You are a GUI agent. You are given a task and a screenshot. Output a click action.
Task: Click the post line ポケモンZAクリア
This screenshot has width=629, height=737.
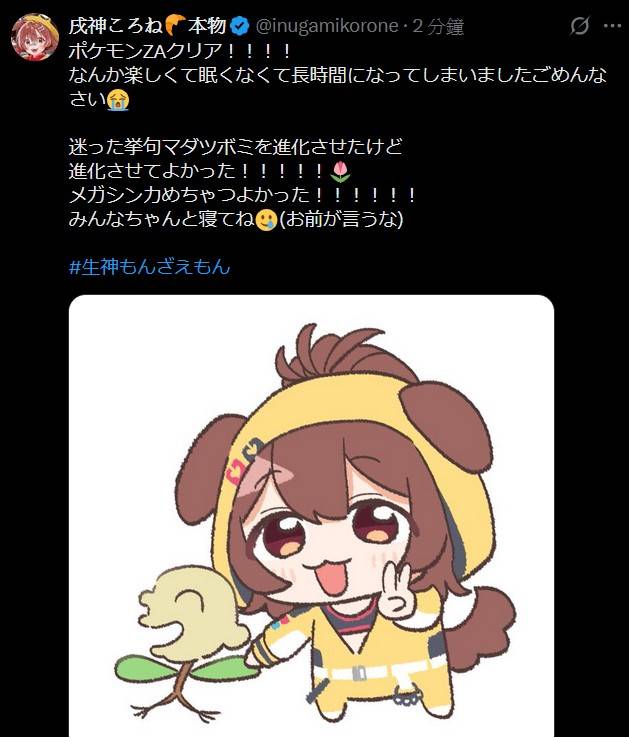pos(179,50)
